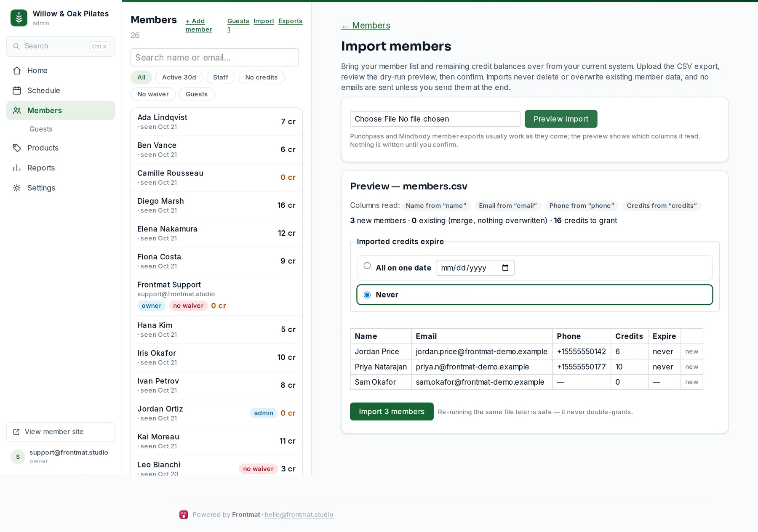The height and width of the screenshot is (532, 758).
Task: Select the All filter chip
Action: pyautogui.click(x=141, y=77)
